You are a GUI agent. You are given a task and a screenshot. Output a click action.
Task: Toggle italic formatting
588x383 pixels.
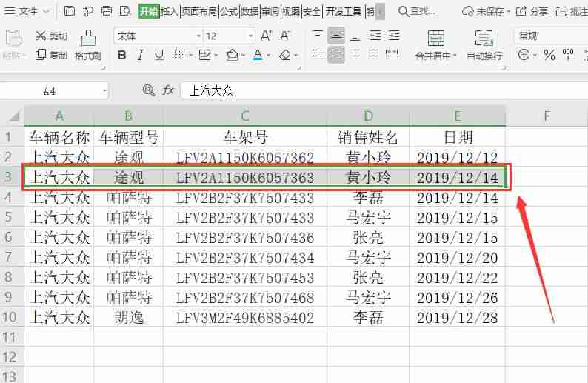[x=140, y=55]
